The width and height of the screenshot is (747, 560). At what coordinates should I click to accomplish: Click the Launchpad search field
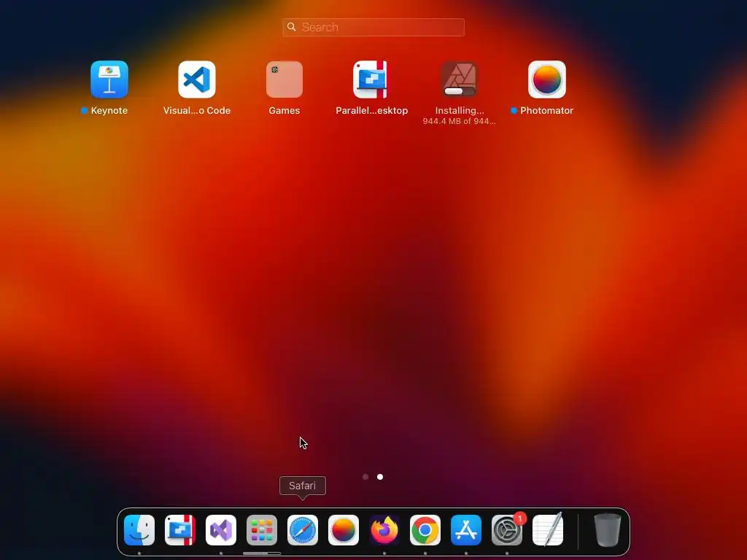(373, 27)
